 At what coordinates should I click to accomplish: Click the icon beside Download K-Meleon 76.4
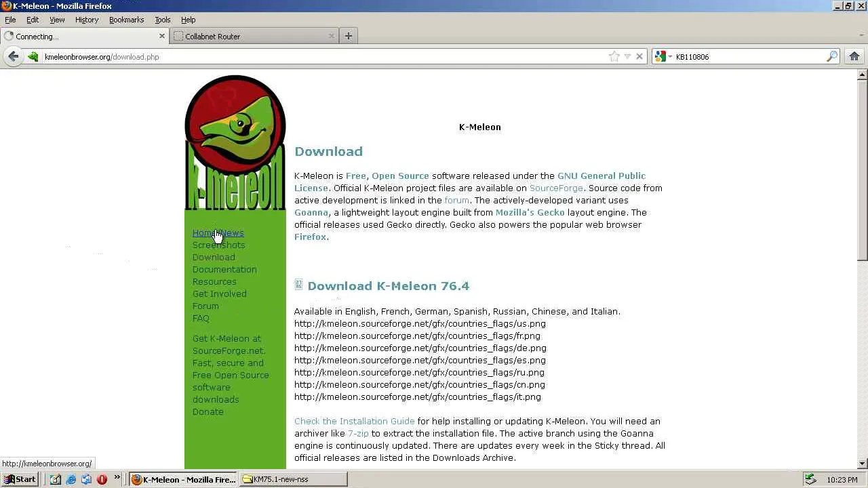(x=298, y=285)
